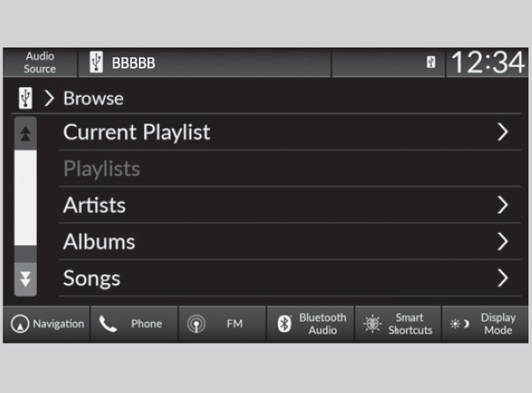
Task: Open the Songs list entry
Action: point(91,279)
